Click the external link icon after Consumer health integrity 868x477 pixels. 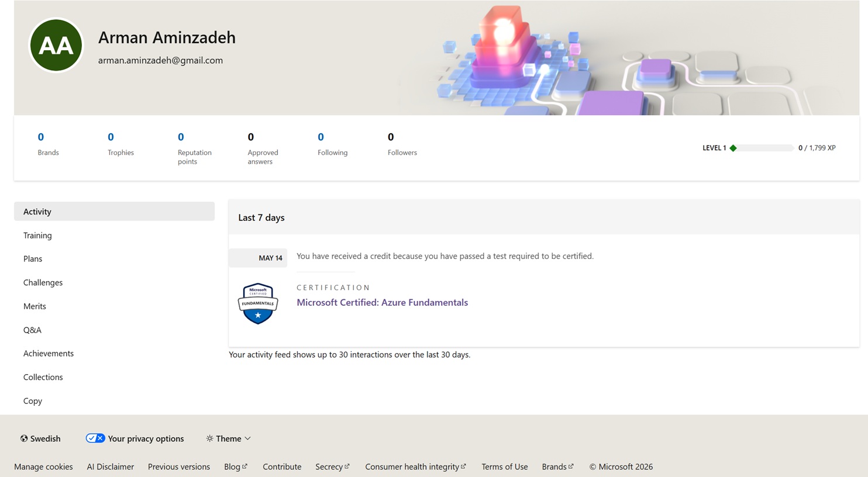point(463,466)
